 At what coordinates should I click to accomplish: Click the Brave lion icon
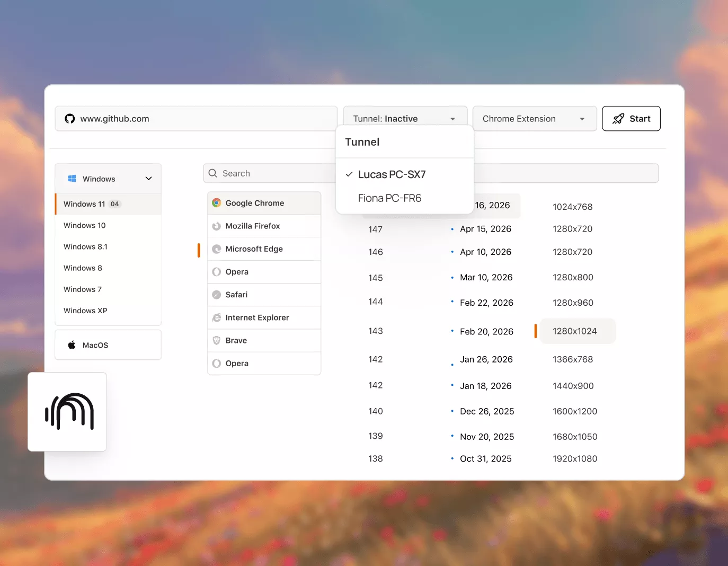pyautogui.click(x=217, y=340)
